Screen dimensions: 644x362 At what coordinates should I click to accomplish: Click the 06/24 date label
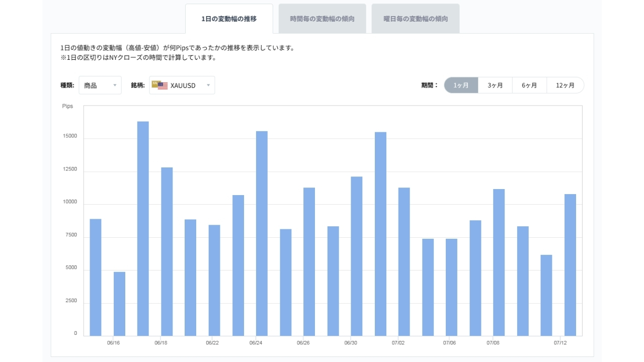256,343
